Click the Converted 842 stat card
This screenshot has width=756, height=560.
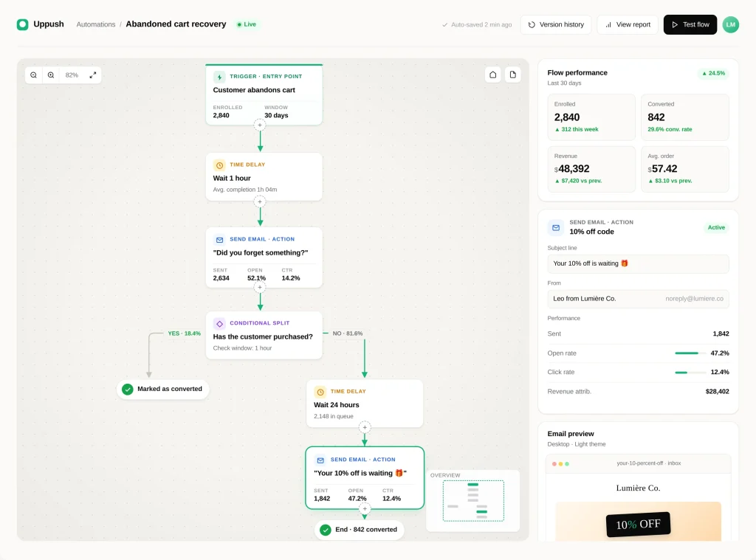coord(684,117)
